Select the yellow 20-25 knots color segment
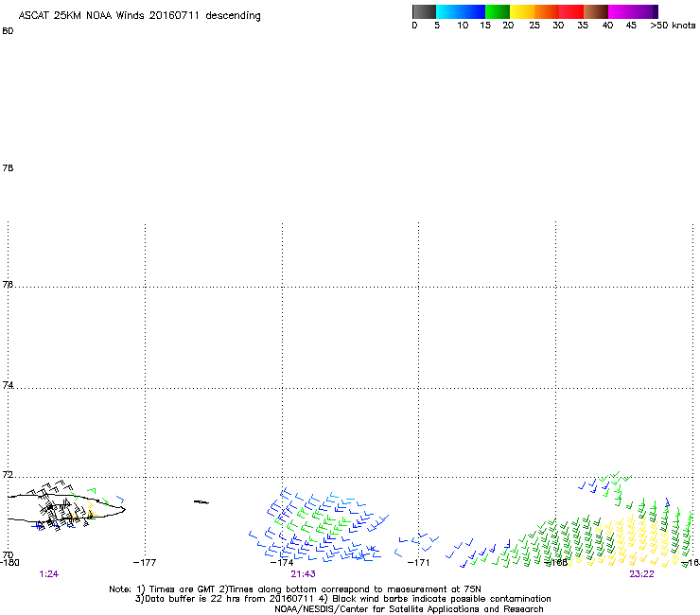Image resolution: width=700 pixels, height=615 pixels. click(x=522, y=11)
